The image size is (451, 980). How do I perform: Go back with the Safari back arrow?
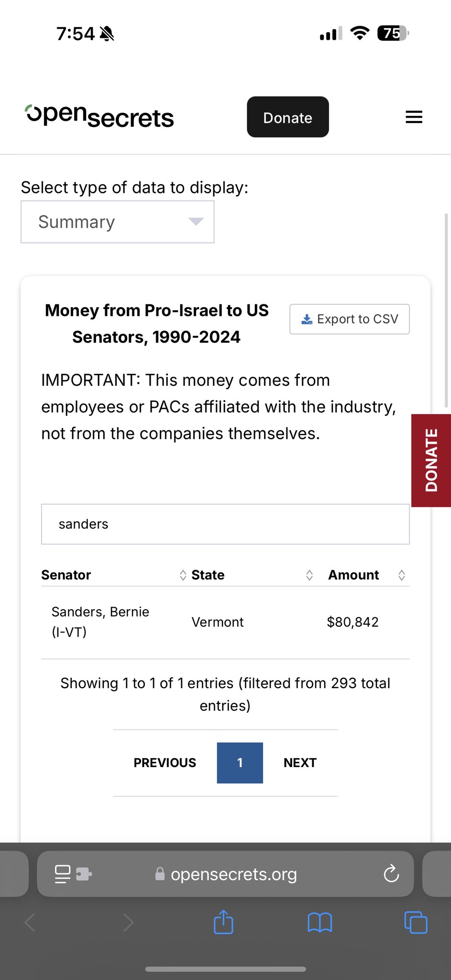click(30, 922)
